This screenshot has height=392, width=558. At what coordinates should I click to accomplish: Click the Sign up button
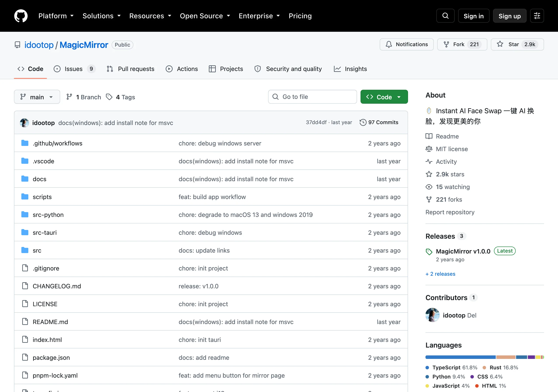510,16
